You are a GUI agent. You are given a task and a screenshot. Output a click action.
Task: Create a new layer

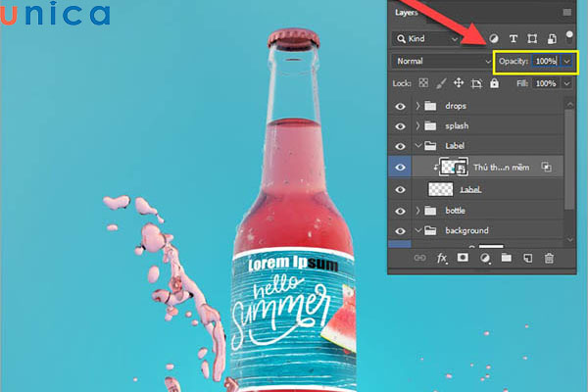(x=527, y=258)
